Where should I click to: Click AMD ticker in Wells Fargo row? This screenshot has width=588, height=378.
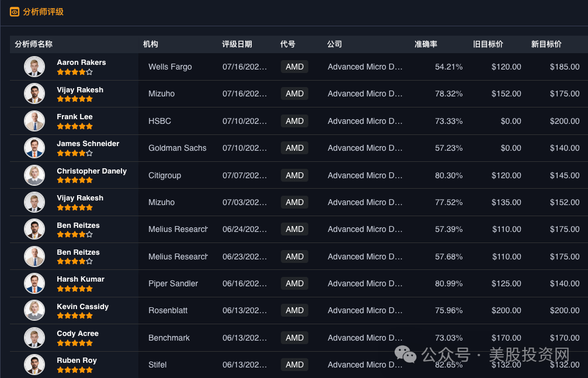(x=294, y=67)
